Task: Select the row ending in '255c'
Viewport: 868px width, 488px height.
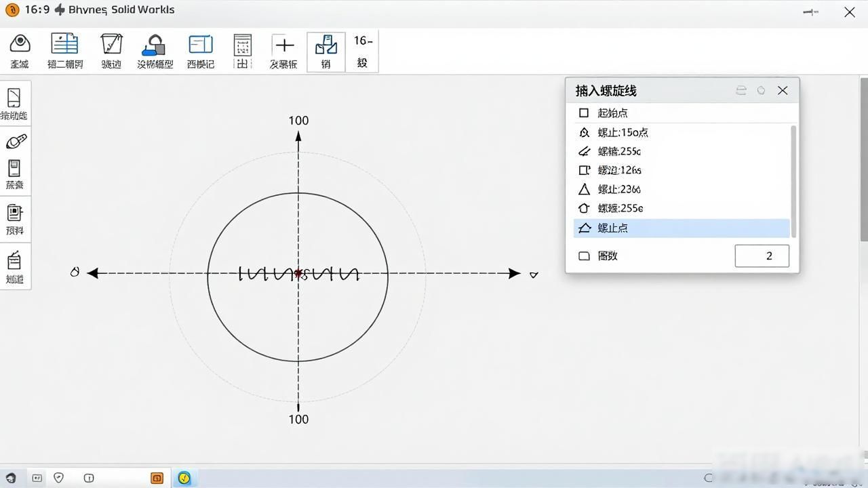Action: pyautogui.click(x=682, y=151)
